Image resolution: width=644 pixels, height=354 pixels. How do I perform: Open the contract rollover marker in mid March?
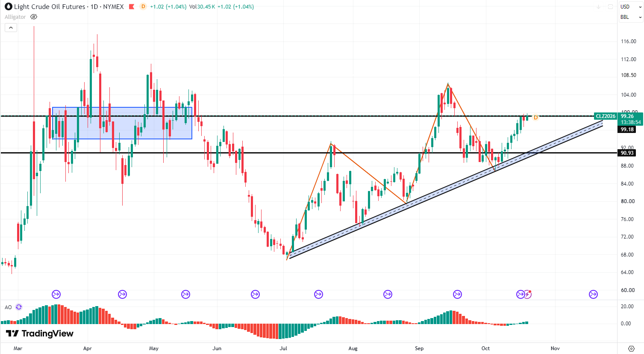point(56,294)
